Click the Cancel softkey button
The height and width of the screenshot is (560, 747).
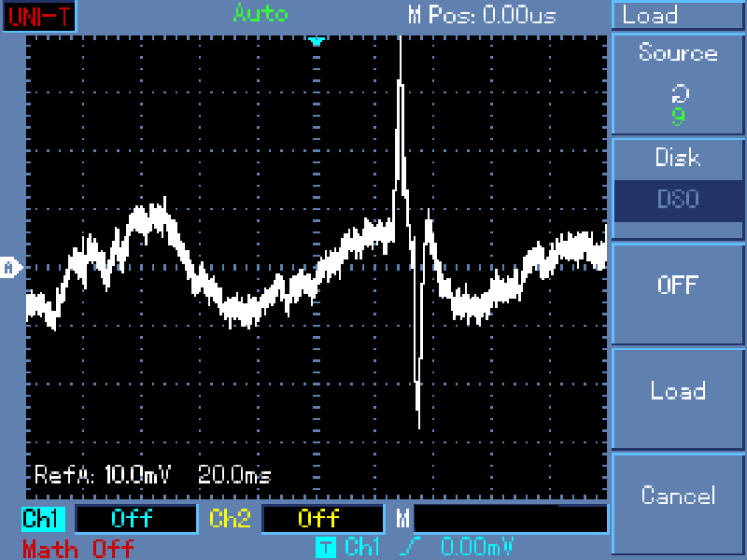click(x=678, y=504)
